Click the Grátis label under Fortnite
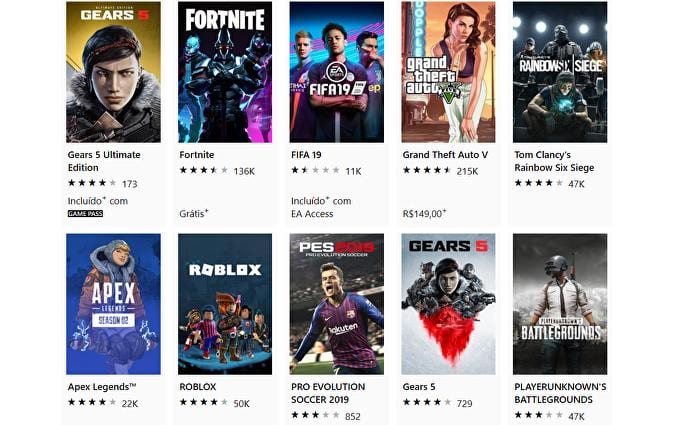 pyautogui.click(x=194, y=214)
